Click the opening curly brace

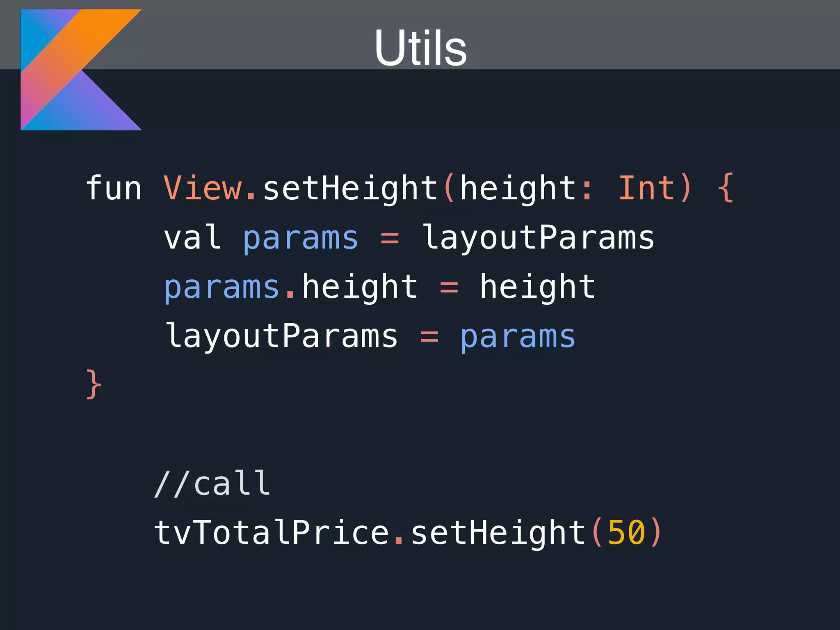pyautogui.click(x=726, y=187)
